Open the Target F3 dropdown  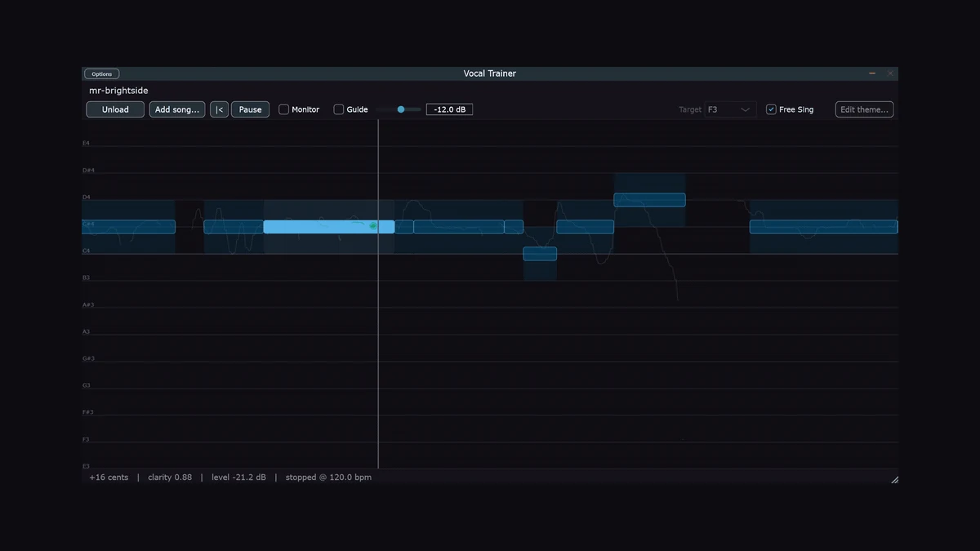730,109
